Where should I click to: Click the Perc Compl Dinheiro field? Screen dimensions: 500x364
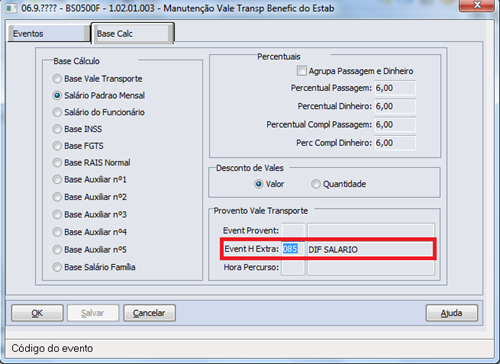395,143
